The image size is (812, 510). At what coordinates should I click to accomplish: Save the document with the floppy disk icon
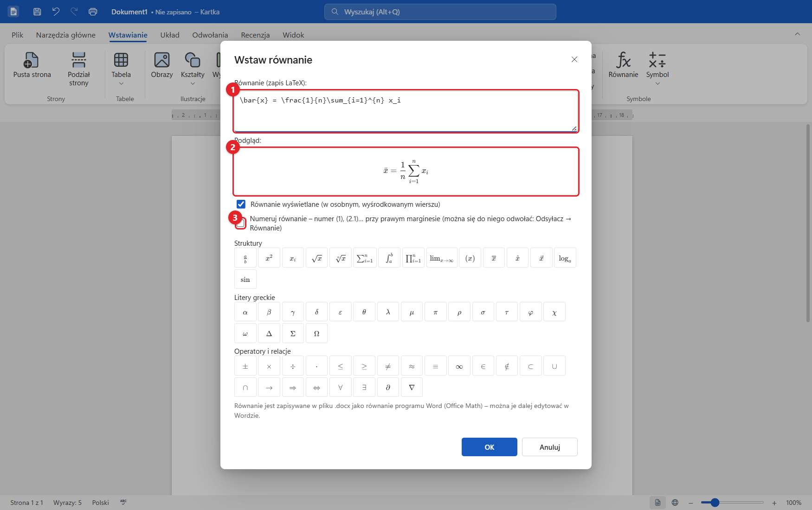tap(37, 12)
